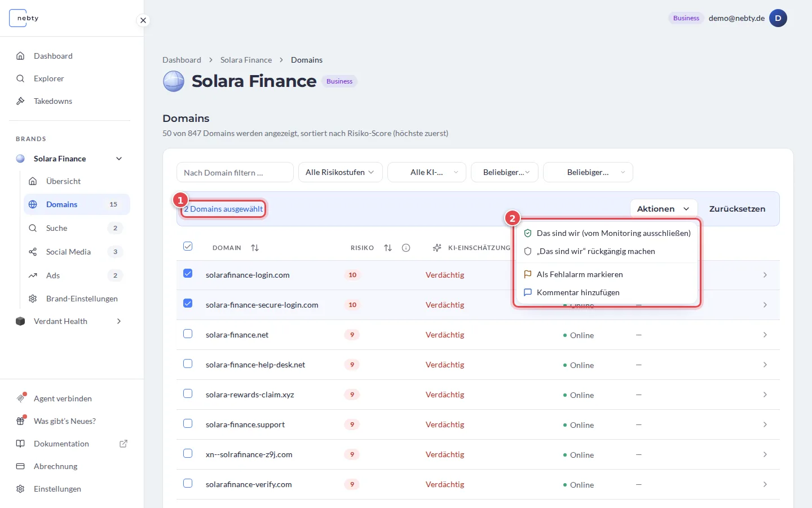This screenshot has width=812, height=508.
Task: Check solara-finance-help-desk.net checkbox
Action: click(x=188, y=364)
